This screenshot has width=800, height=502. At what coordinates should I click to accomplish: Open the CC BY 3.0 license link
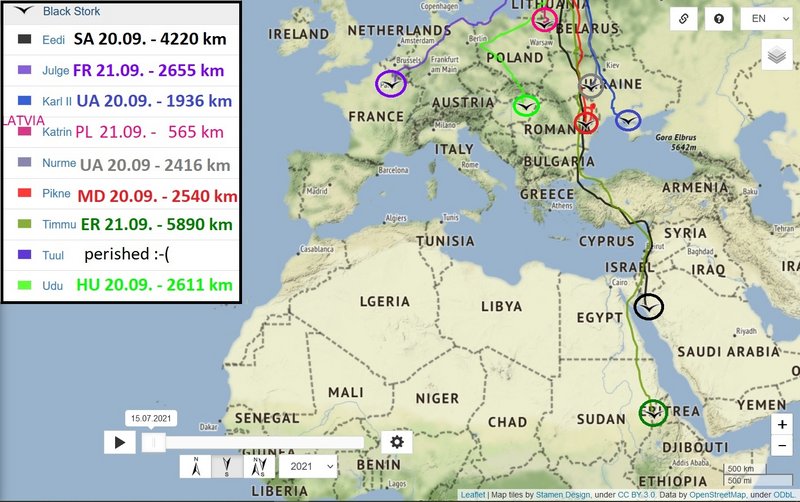[x=637, y=495]
